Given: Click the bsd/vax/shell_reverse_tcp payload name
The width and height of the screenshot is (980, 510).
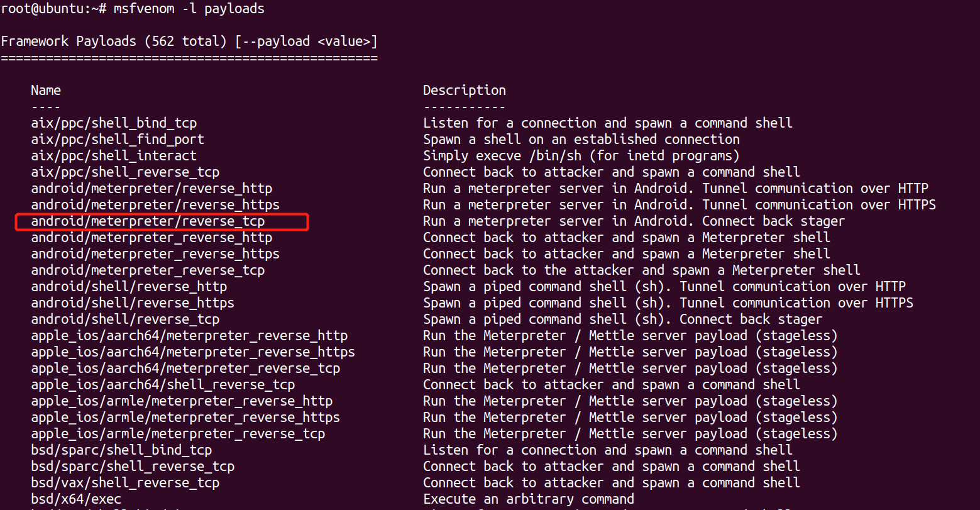Looking at the screenshot, I should click(125, 483).
